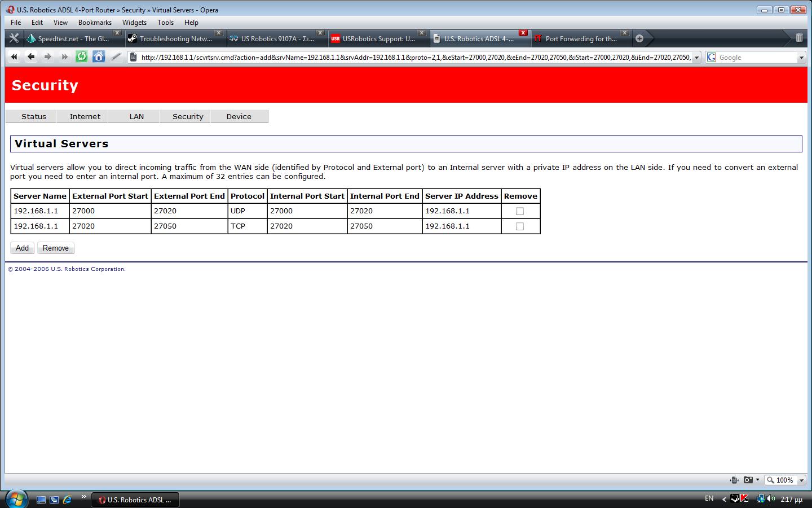
Task: Close the US Robotics 9107A tab
Action: (320, 33)
